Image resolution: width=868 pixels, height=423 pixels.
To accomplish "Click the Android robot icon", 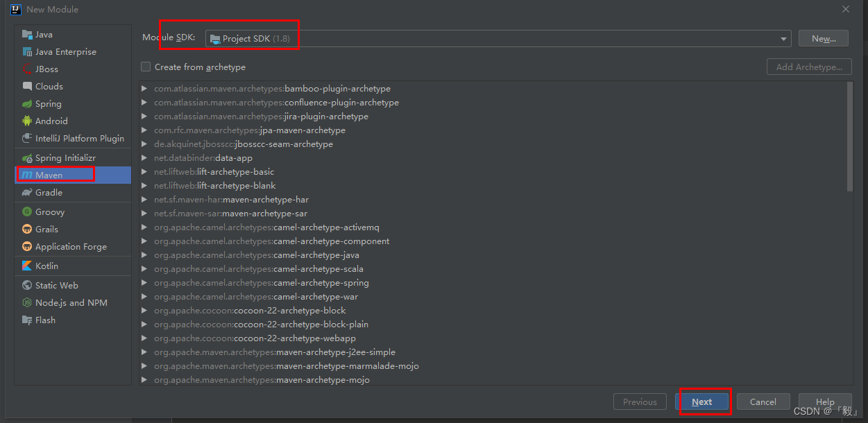I will pos(27,121).
